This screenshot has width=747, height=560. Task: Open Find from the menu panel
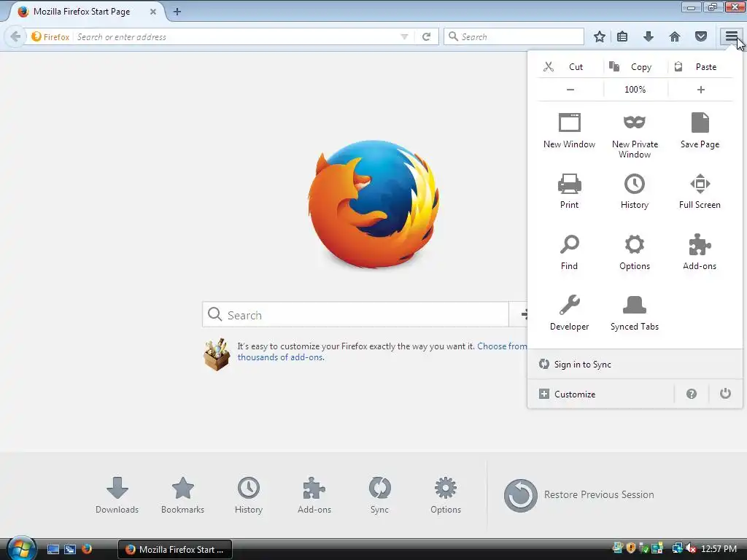point(569,252)
